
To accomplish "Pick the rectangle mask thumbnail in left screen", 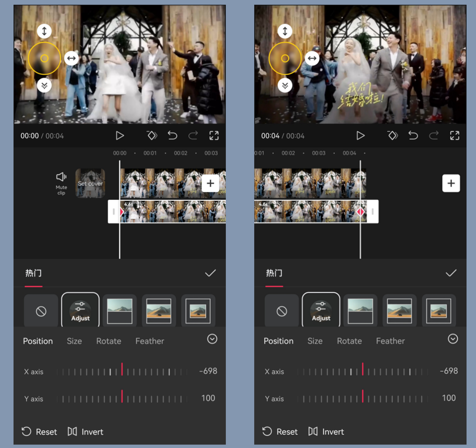I will tap(198, 311).
